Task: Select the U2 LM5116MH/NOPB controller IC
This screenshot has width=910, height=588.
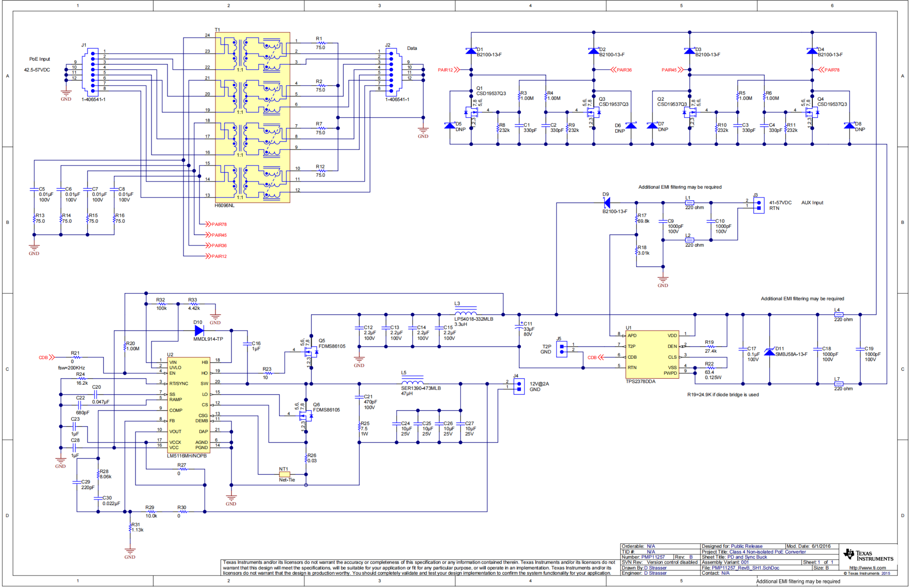Action: click(x=189, y=405)
